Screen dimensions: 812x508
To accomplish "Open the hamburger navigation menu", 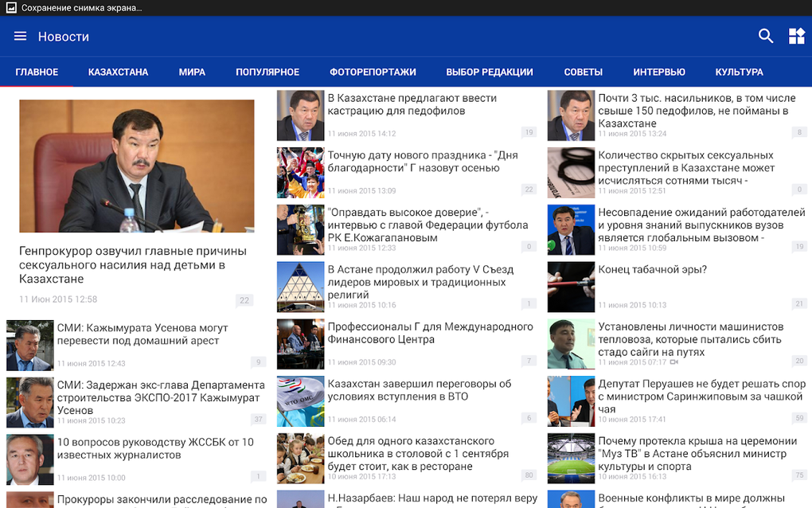I will [x=20, y=37].
